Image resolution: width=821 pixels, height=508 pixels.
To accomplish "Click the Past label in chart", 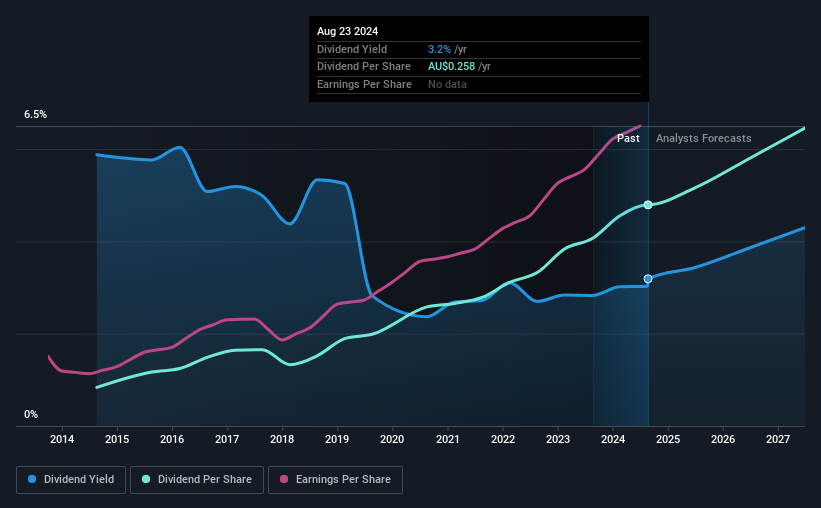I will [628, 138].
